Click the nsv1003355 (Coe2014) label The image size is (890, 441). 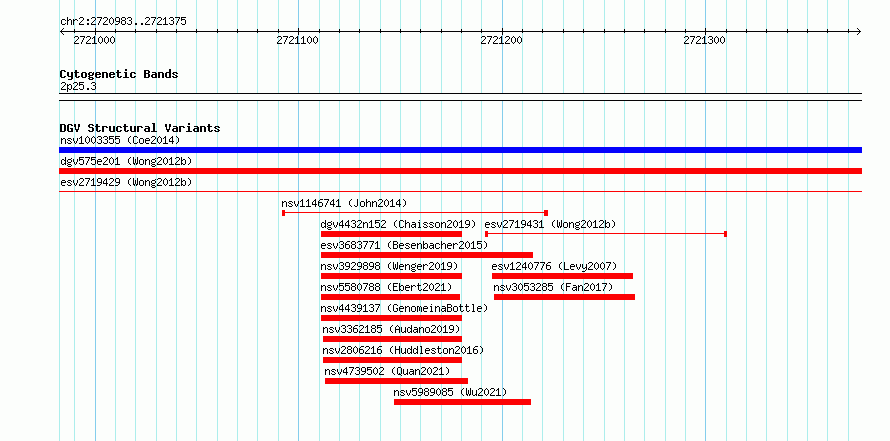point(120,140)
